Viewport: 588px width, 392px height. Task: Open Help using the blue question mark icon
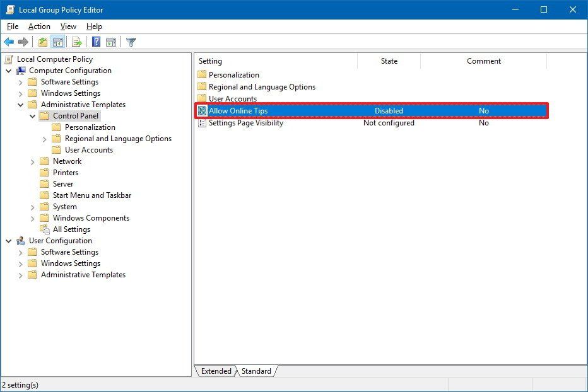click(95, 42)
